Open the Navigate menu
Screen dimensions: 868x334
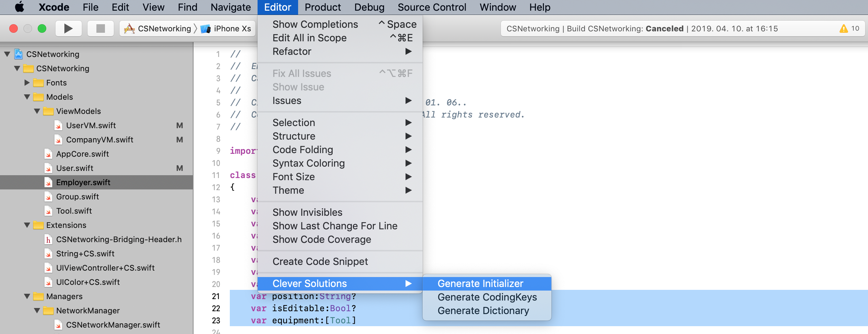coord(231,7)
